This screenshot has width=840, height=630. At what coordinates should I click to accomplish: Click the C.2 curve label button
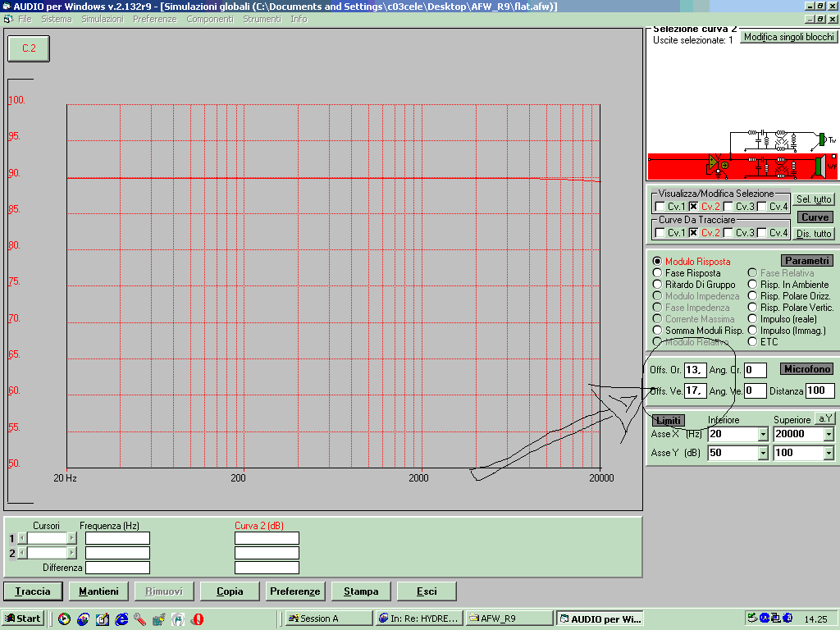tap(29, 48)
